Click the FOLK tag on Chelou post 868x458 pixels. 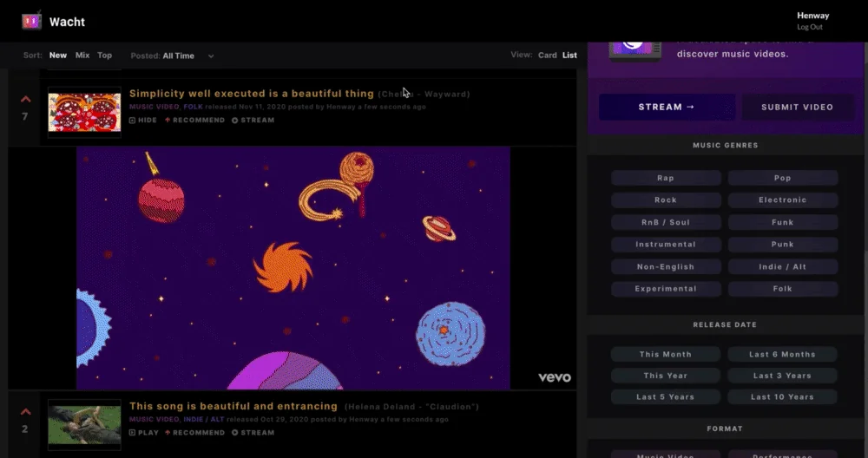(x=194, y=107)
